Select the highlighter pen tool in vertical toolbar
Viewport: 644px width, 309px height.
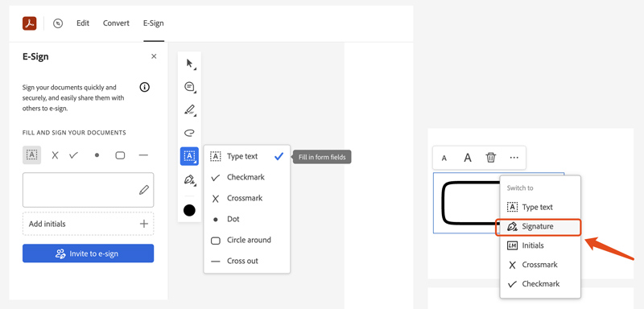click(x=190, y=110)
